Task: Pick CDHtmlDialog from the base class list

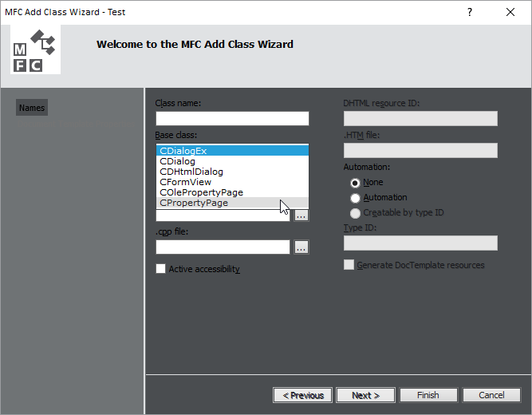Action: (x=232, y=172)
